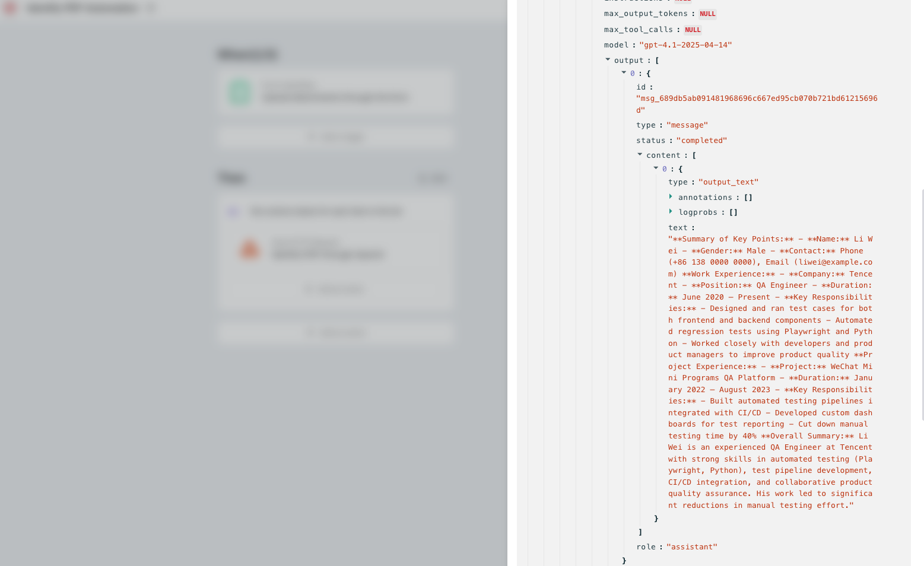Click the "gpt-4.1-2025-04-14" model value
Screen dimensions: 924x566
click(x=685, y=45)
